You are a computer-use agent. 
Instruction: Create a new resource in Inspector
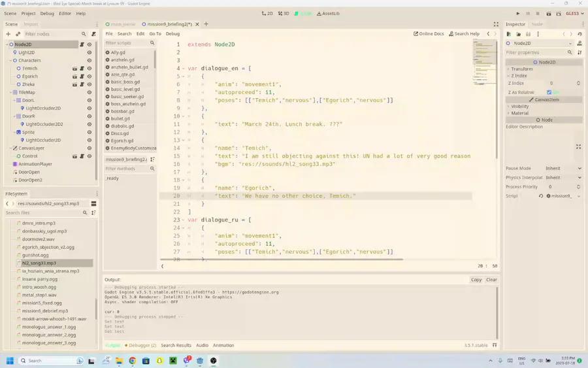point(508,34)
